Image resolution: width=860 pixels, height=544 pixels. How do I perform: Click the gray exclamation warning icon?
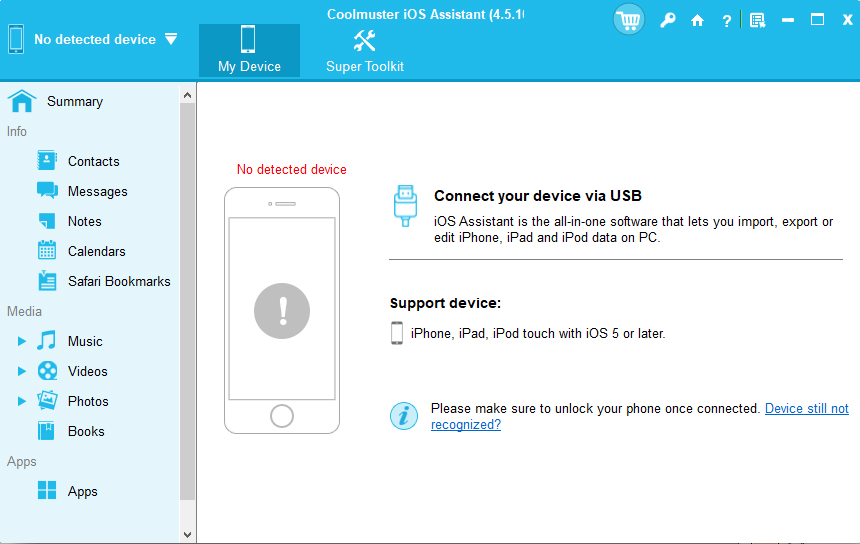pos(282,311)
